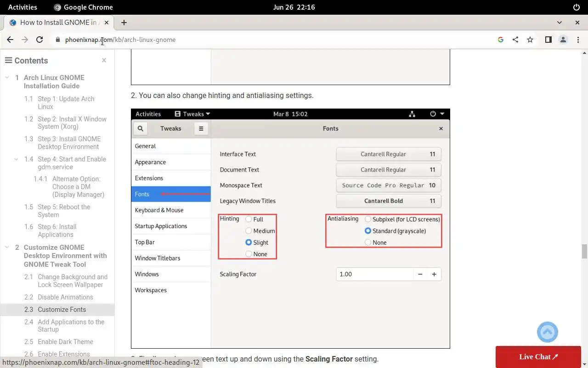
Task: Click the scroll-to-top round button
Action: [548, 332]
